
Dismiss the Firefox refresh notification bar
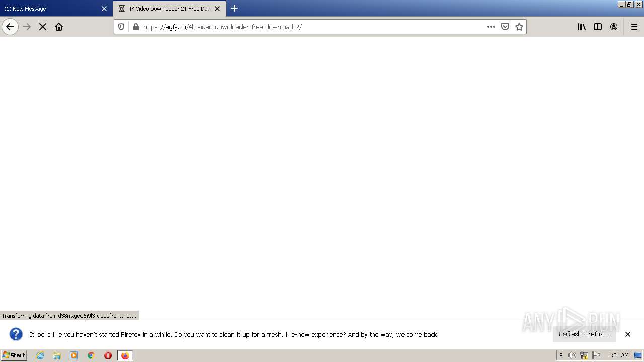628,334
